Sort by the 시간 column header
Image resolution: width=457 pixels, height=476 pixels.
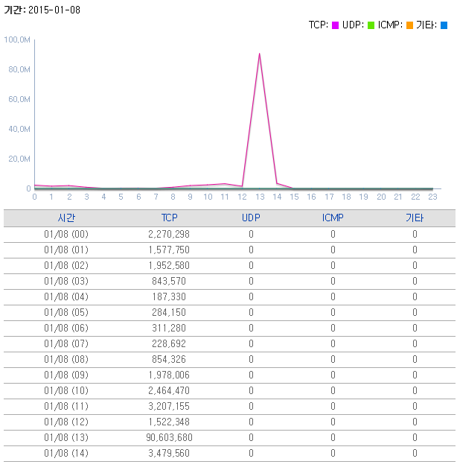(x=66, y=218)
